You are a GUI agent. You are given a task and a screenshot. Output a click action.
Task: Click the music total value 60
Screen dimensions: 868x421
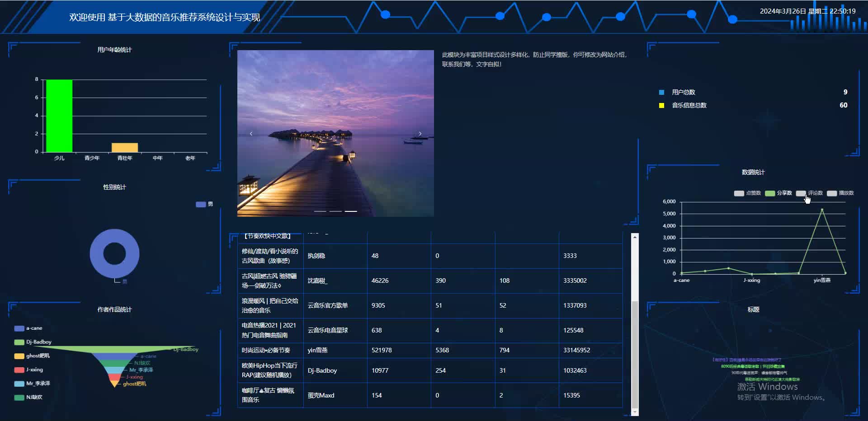point(844,105)
